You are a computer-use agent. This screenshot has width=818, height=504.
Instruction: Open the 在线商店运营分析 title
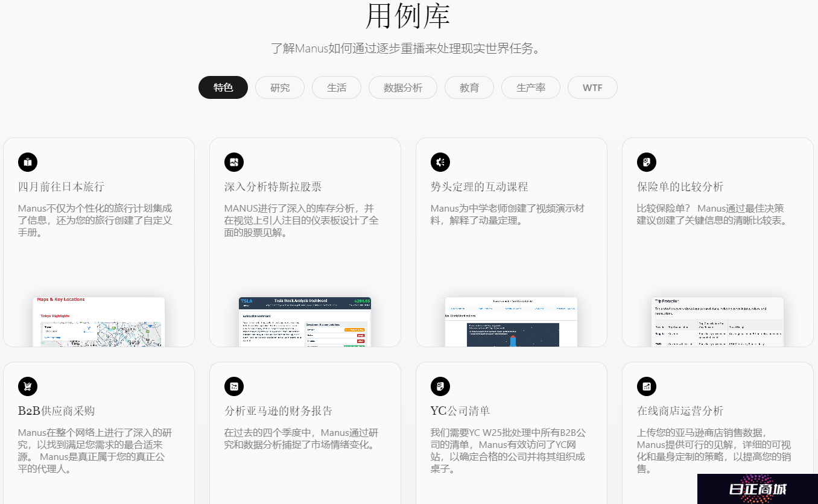(x=680, y=411)
